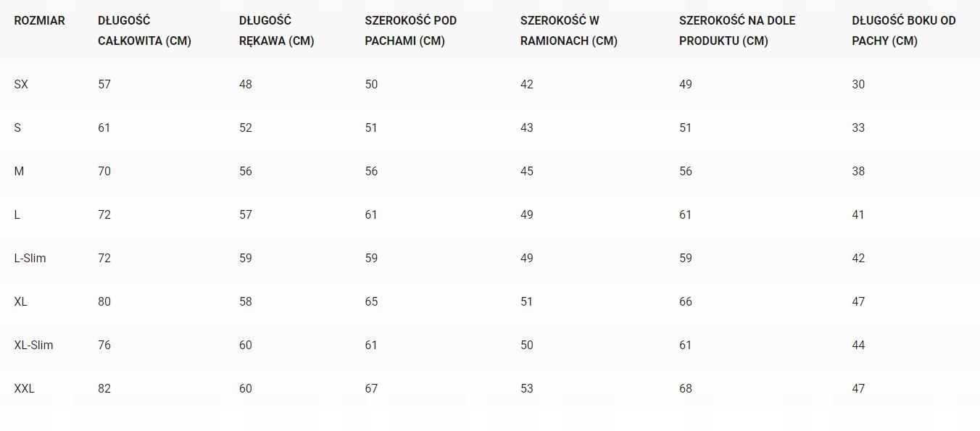Click the ROZMIAR column header
The height and width of the screenshot is (431, 980).
tap(39, 21)
